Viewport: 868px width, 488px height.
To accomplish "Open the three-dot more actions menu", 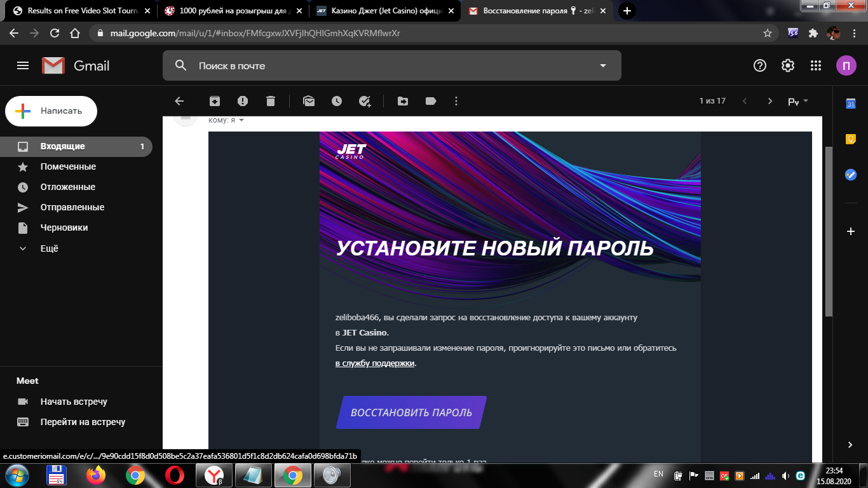I will point(456,100).
